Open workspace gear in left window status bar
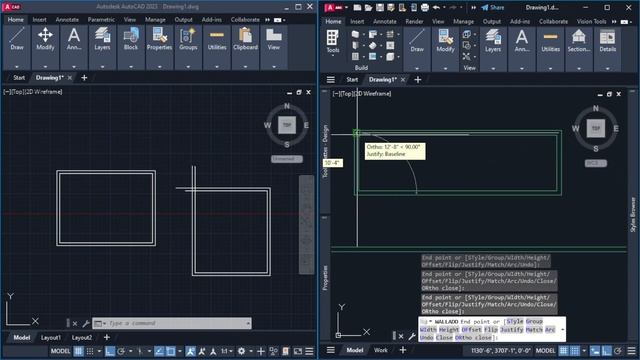 click(241, 351)
